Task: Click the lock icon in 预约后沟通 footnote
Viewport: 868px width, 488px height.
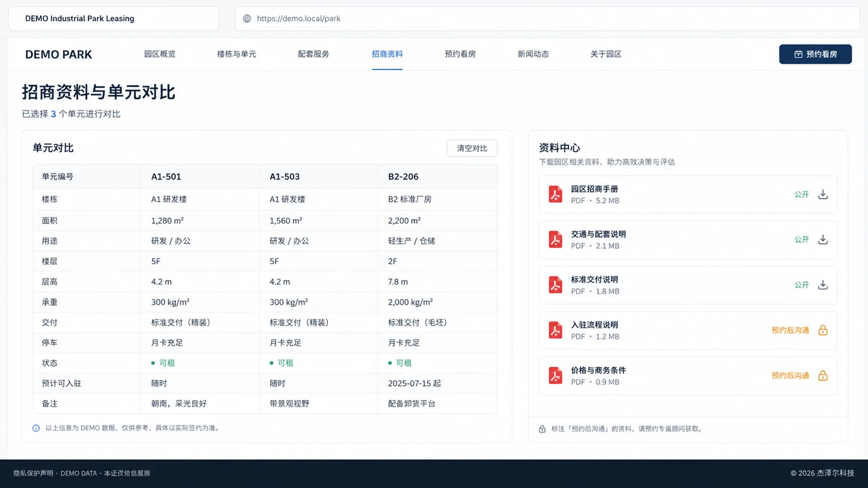Action: tap(542, 429)
